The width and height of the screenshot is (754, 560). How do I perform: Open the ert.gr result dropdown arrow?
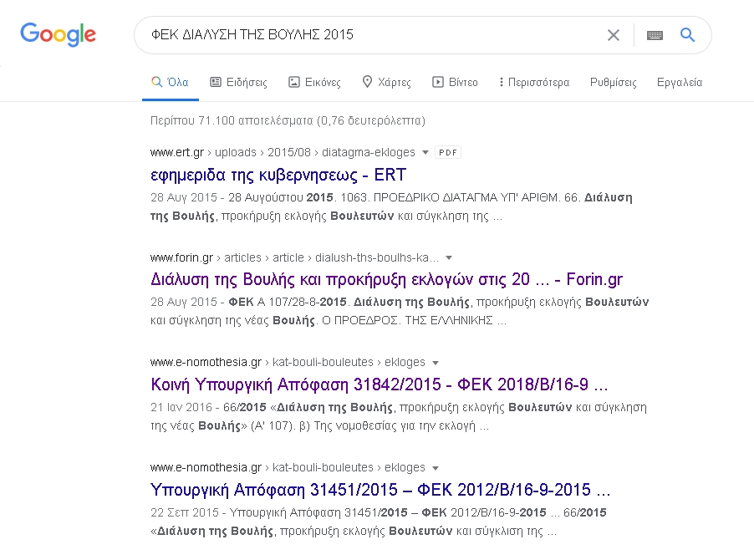click(425, 152)
